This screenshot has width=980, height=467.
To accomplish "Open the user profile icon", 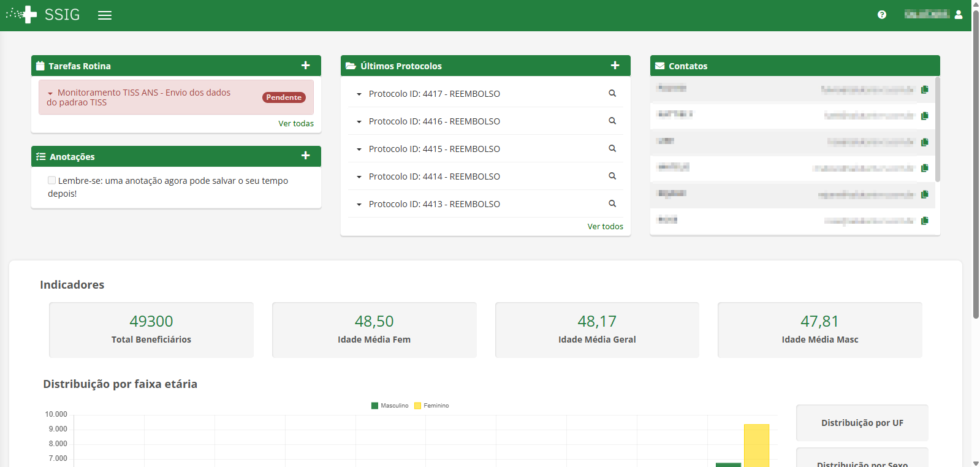I will (x=959, y=15).
